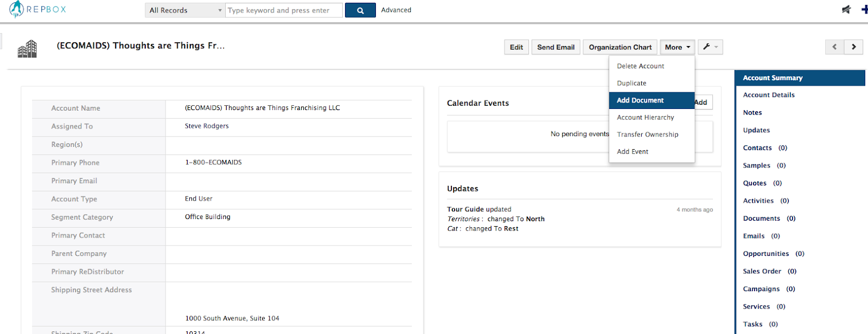Click the plus quick-create icon
The width and height of the screenshot is (868, 334).
click(865, 9)
